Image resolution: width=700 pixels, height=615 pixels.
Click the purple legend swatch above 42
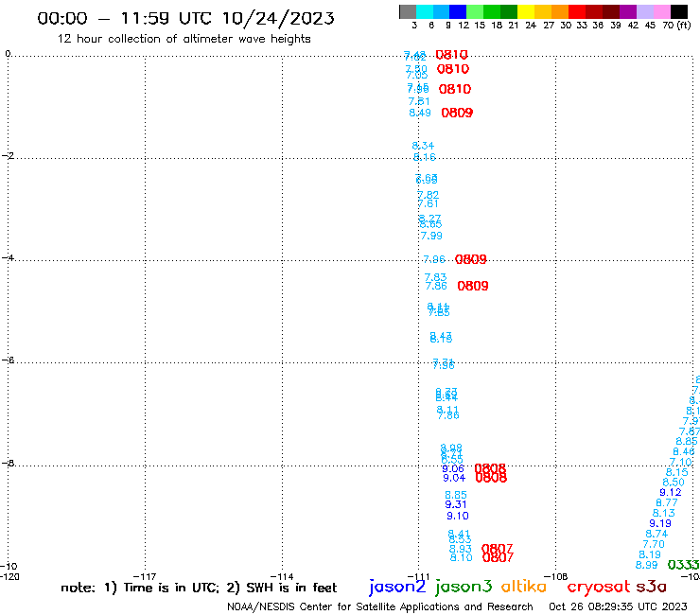click(x=628, y=11)
